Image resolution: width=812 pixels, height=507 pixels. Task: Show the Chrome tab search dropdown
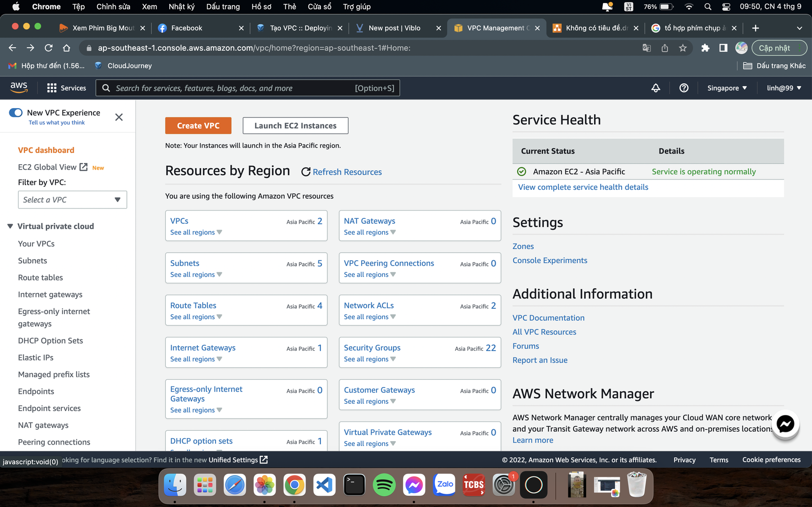pyautogui.click(x=799, y=28)
